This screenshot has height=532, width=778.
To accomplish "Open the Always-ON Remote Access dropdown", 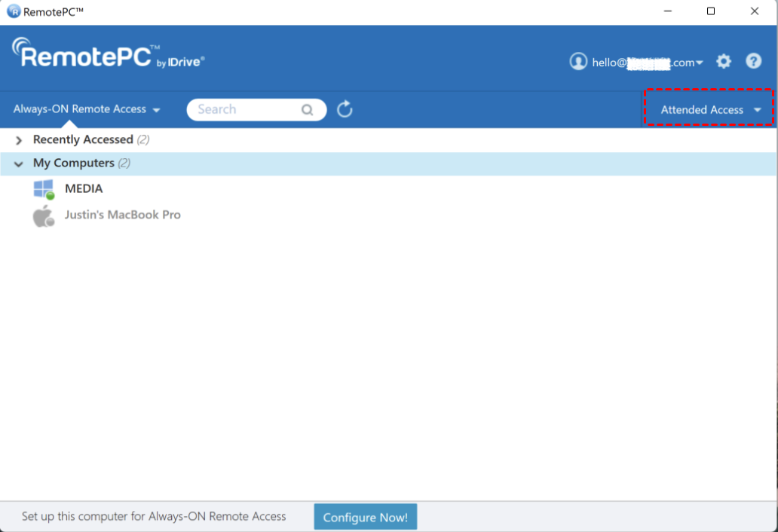I will pos(87,109).
